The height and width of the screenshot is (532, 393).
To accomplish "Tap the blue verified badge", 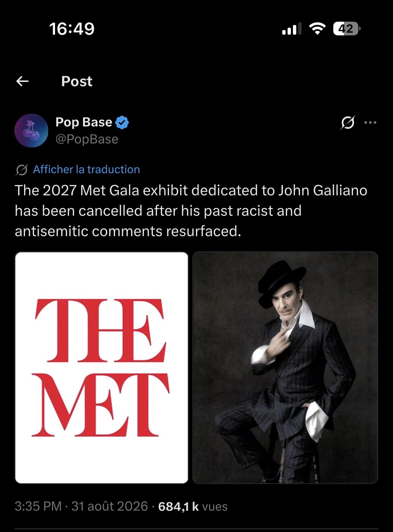I will pos(122,122).
